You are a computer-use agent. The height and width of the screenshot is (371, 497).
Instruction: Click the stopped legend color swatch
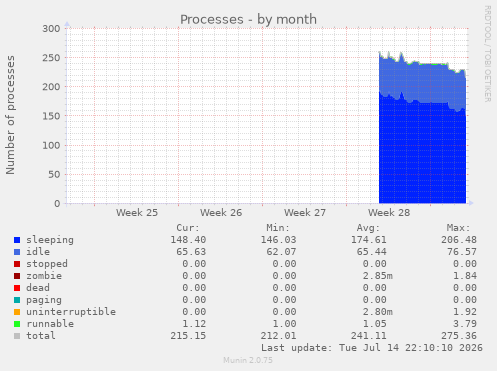click(17, 264)
